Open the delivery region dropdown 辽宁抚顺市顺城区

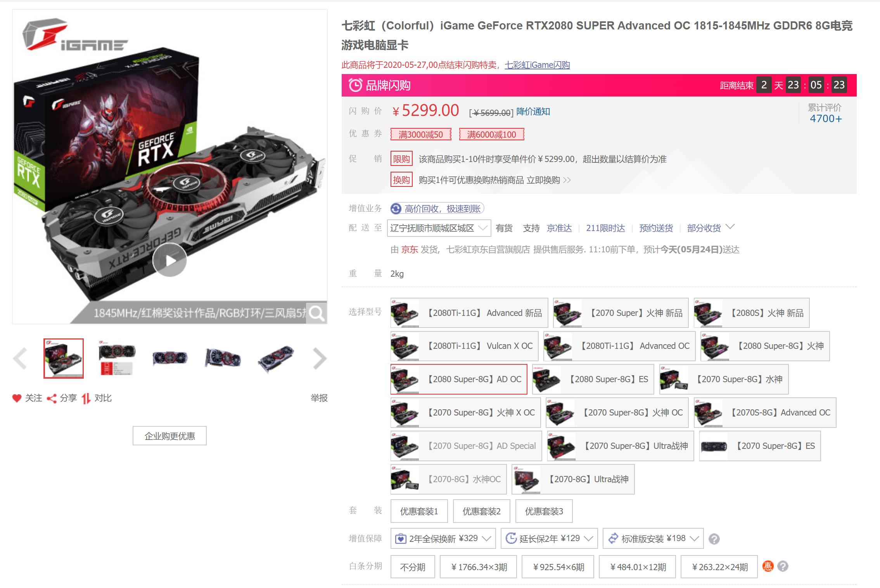[439, 228]
